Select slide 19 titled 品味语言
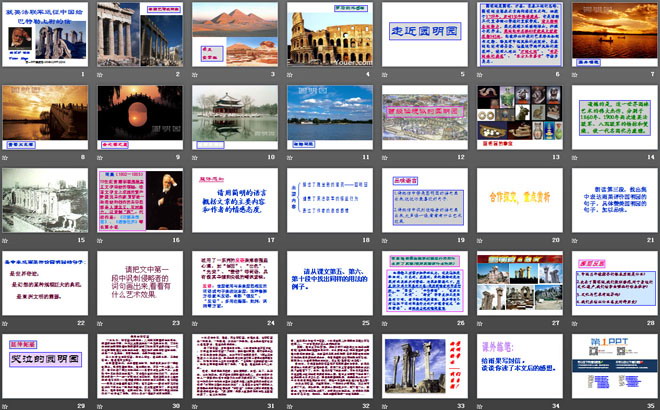Viewport: 660px width, 410px height. [425, 200]
